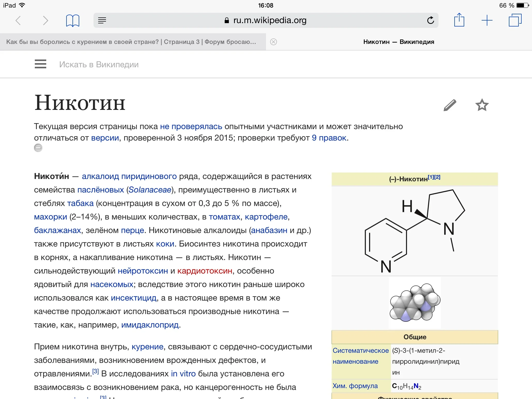This screenshot has width=532, height=399.
Task: Navigate forward with the forward arrow
Action: [46, 20]
